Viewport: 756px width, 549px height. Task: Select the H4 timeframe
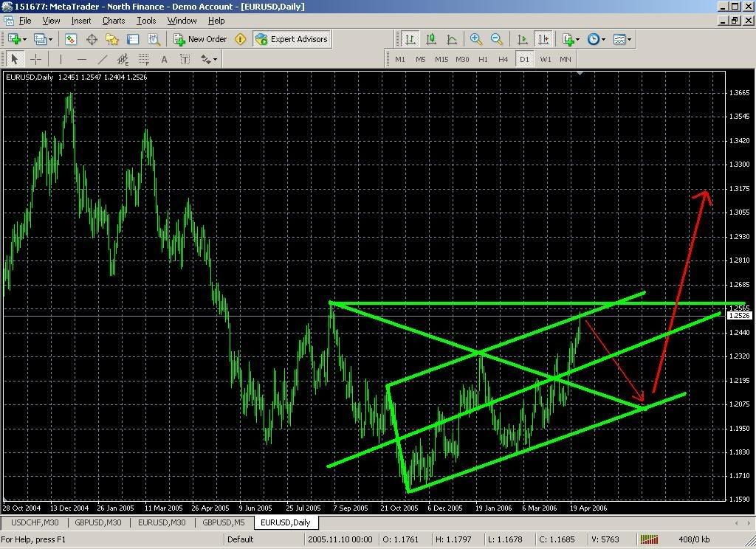504,59
